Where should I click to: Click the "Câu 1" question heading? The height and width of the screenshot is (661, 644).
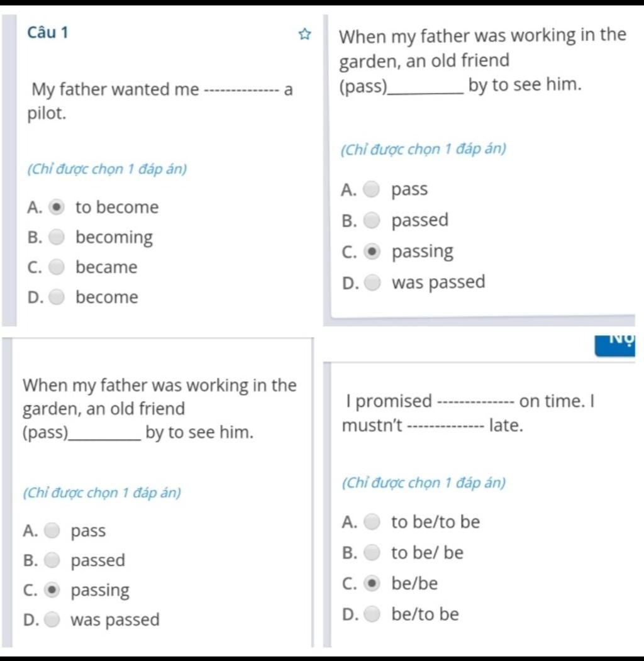pos(48,33)
